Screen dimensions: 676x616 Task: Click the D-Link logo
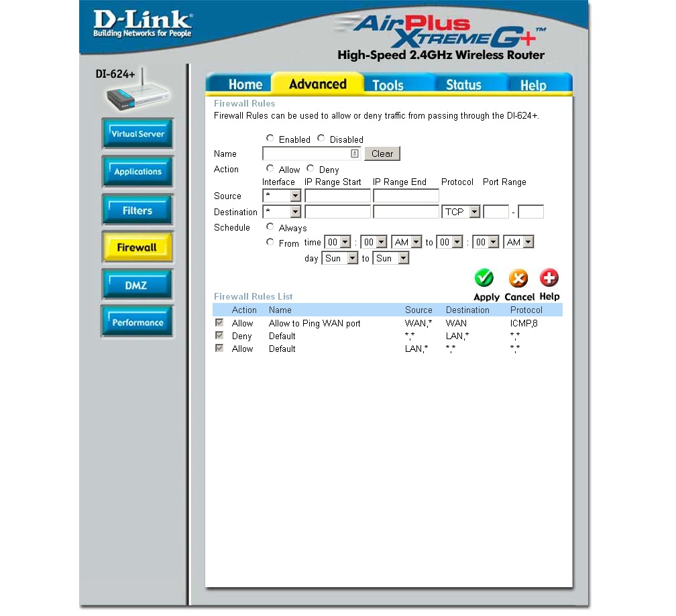point(142,23)
